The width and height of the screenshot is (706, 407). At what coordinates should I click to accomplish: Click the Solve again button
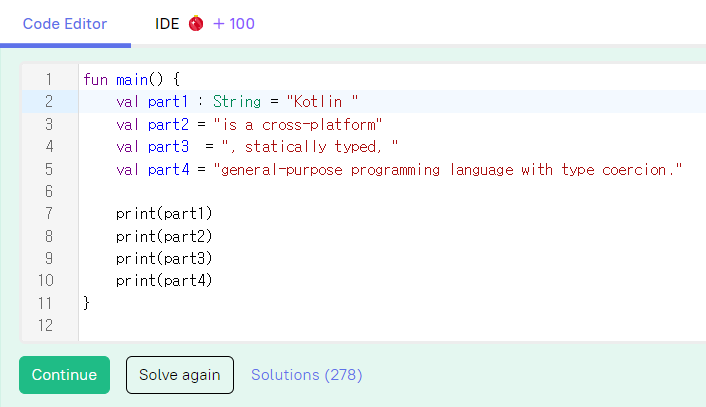click(x=180, y=375)
